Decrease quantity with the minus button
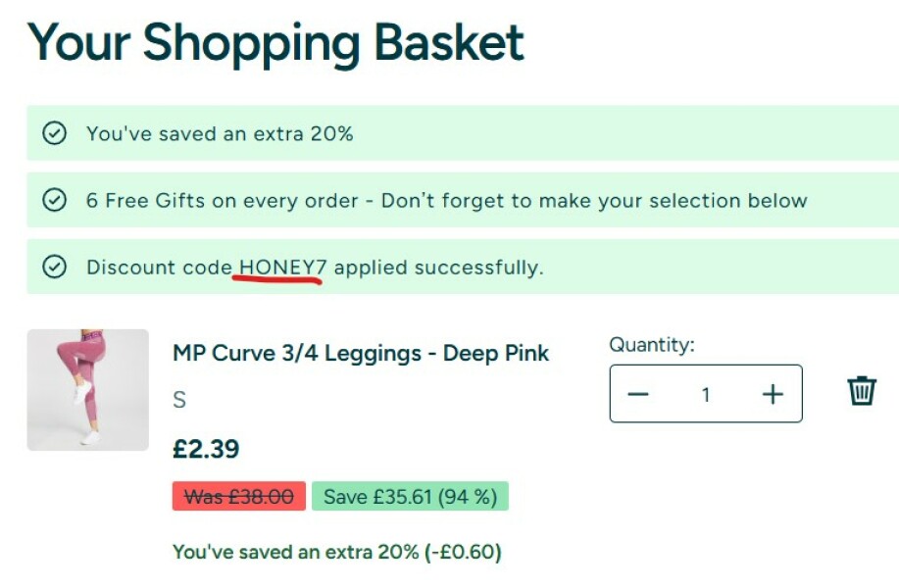This screenshot has height=588, width=899. pyautogui.click(x=638, y=394)
